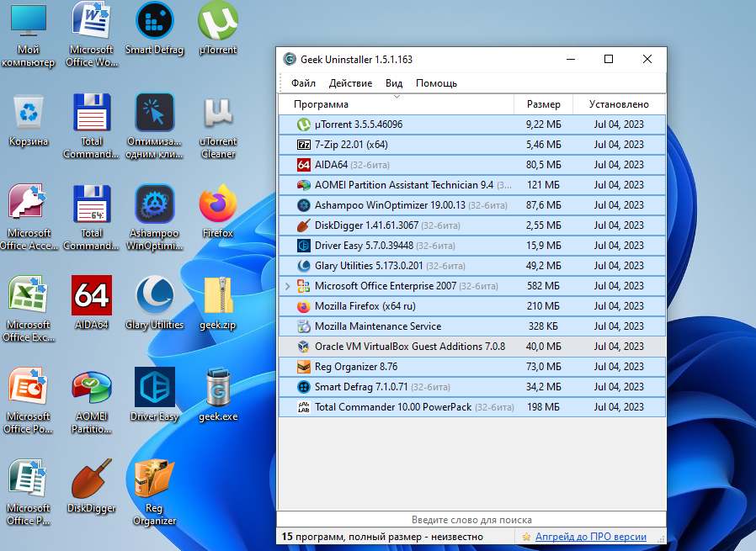Select the Smart Defrag row icon in list
The width and height of the screenshot is (756, 551).
(304, 387)
